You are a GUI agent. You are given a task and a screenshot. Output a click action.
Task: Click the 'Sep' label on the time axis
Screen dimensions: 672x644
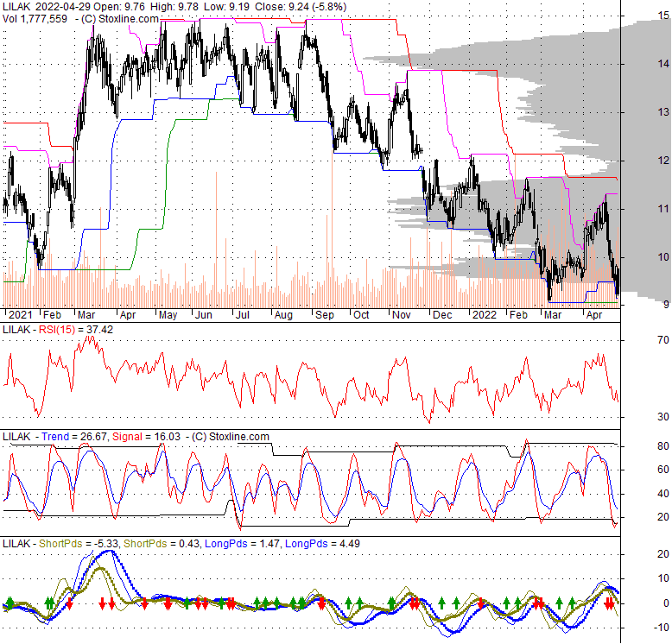pos(325,315)
